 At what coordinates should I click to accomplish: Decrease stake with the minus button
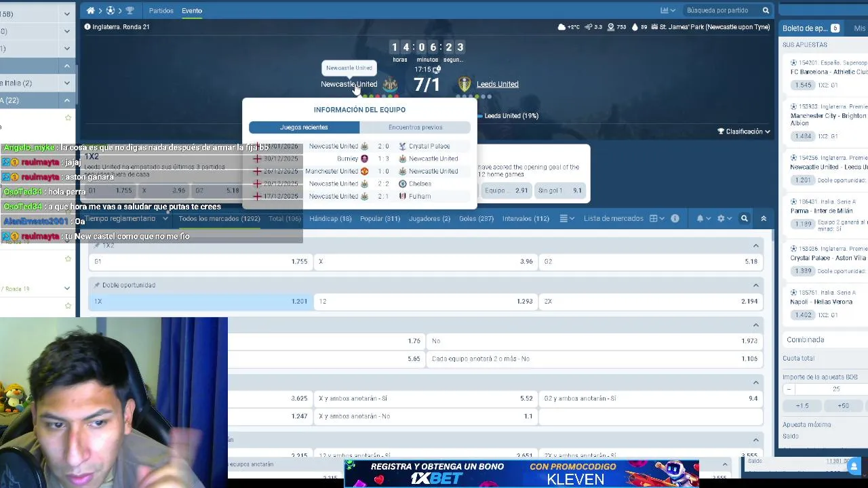[789, 390]
